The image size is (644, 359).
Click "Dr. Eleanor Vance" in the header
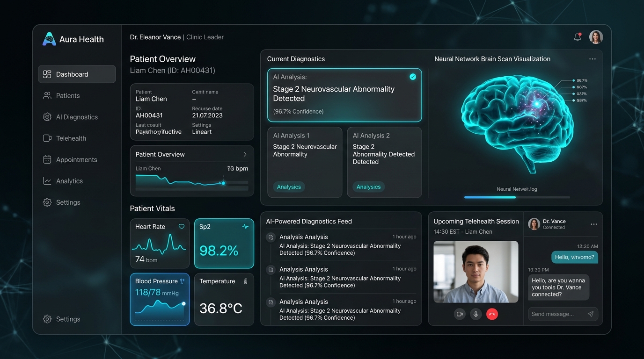tap(155, 37)
